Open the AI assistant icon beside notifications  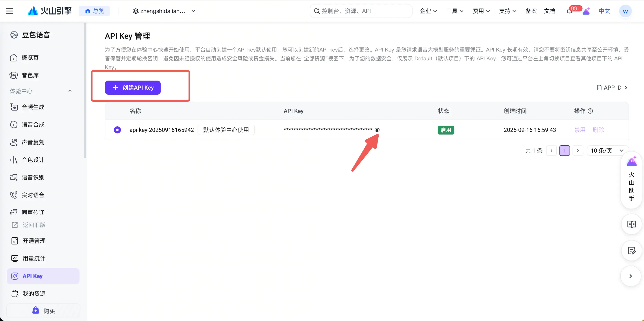[x=586, y=11]
